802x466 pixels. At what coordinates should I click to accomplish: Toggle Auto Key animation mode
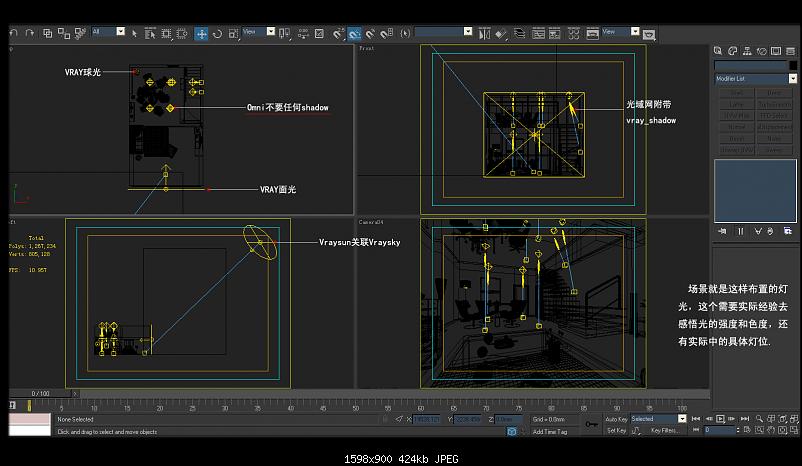pos(617,419)
